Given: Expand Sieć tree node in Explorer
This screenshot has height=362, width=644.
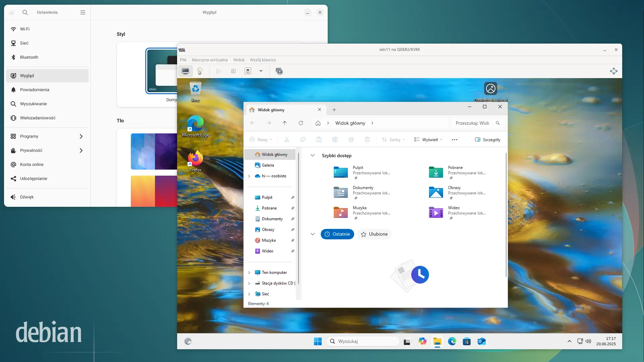Looking at the screenshot, I should coord(249,294).
